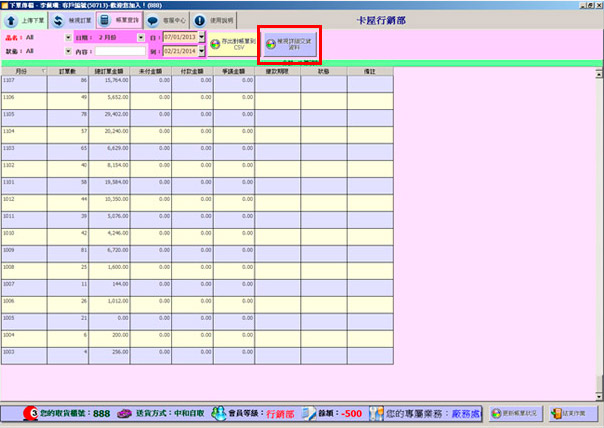Switch to the 檢視訂單 view orders tab

coord(72,20)
